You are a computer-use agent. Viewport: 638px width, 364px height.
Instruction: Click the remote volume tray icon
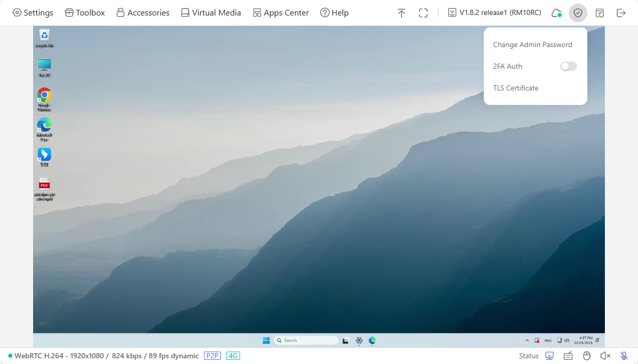pos(567,340)
